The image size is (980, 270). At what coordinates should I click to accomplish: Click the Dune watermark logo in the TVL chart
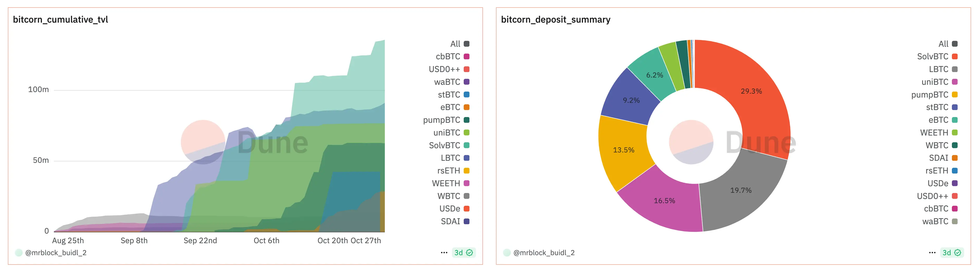pos(203,142)
